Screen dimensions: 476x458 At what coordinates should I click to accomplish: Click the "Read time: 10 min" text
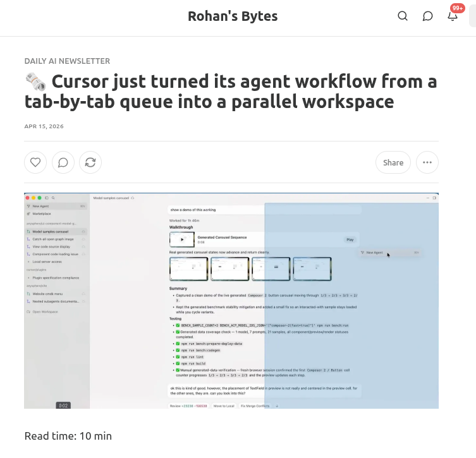click(x=68, y=436)
